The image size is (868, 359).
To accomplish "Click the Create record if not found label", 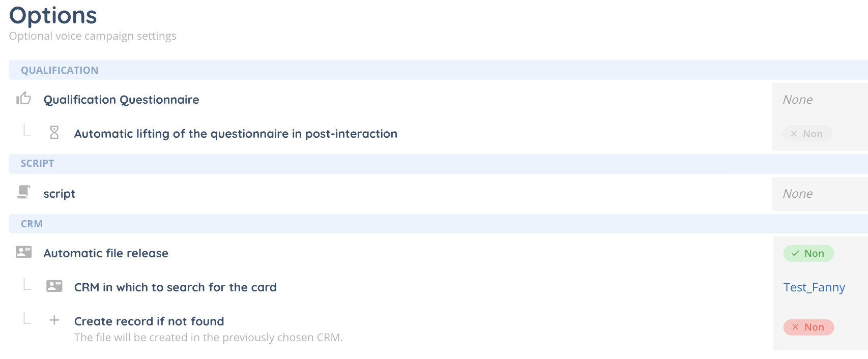I will click(149, 321).
